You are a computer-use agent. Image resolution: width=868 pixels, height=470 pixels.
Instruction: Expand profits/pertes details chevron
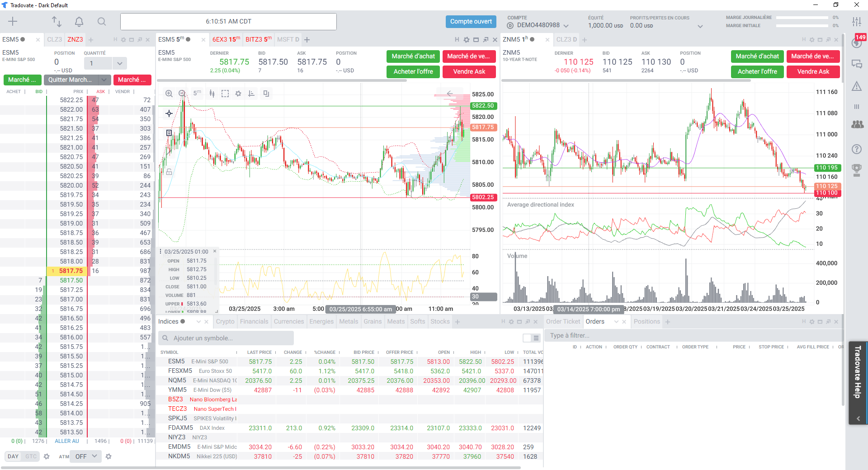[700, 26]
